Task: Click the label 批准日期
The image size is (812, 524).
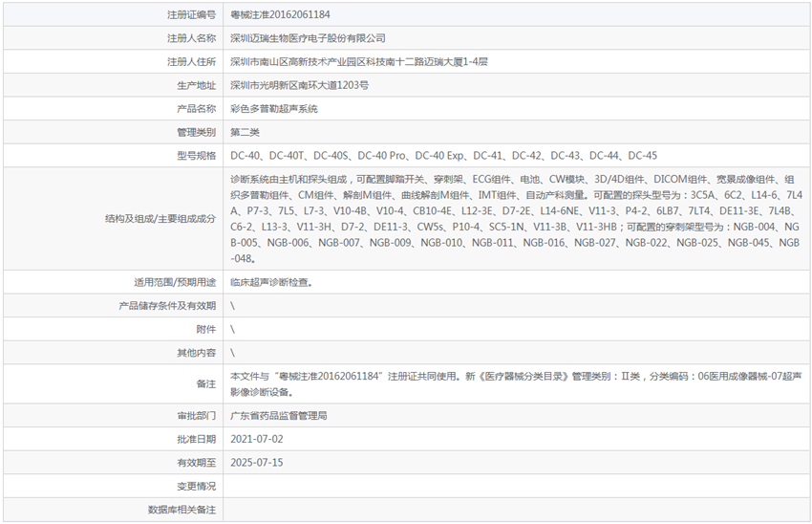Action: coord(196,439)
